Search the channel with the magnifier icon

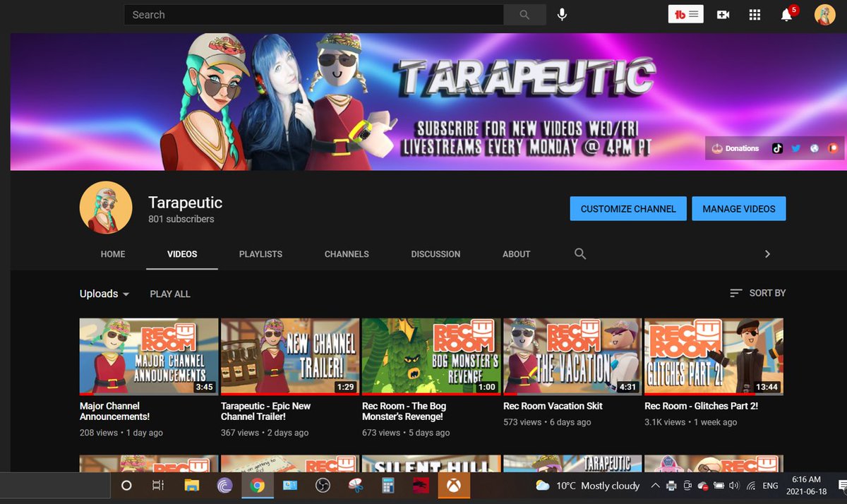tap(580, 254)
